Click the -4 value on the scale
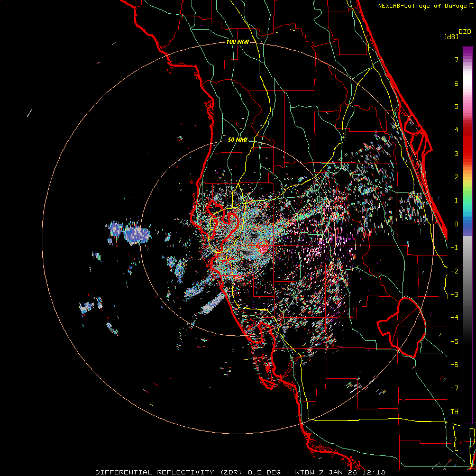This screenshot has width=476, height=476. point(454,318)
